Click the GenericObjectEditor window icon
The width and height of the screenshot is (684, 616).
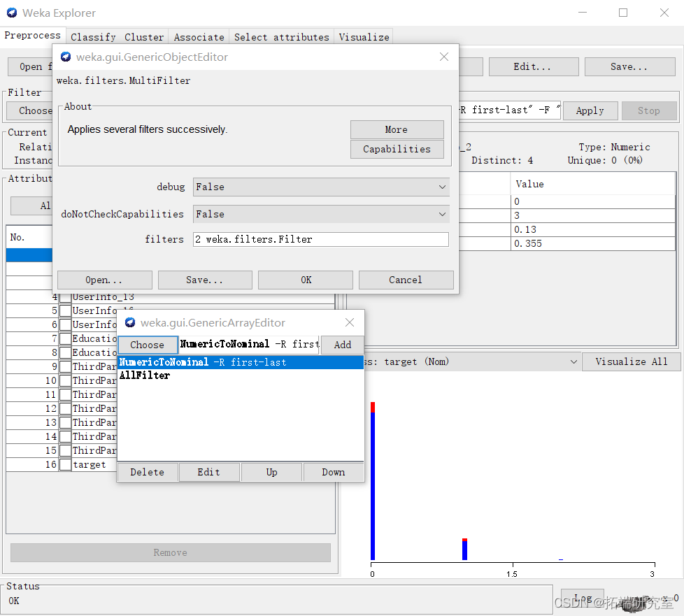(66, 57)
